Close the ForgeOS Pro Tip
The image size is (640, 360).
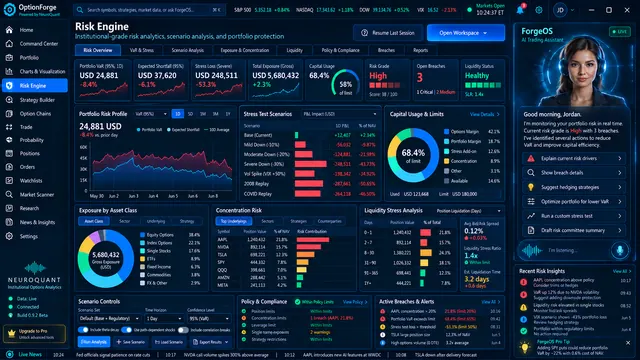(628, 343)
